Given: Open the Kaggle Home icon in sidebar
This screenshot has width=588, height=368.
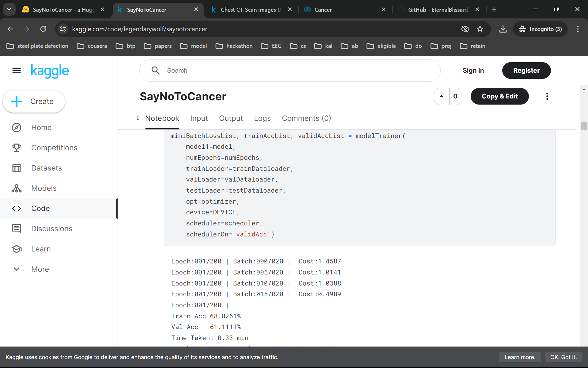Looking at the screenshot, I should click(x=17, y=128).
